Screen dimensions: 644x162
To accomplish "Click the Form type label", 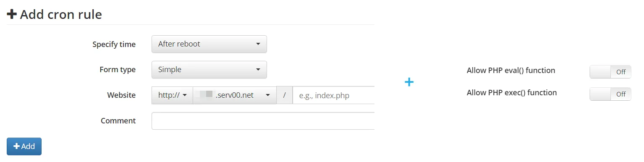I will [x=118, y=70].
